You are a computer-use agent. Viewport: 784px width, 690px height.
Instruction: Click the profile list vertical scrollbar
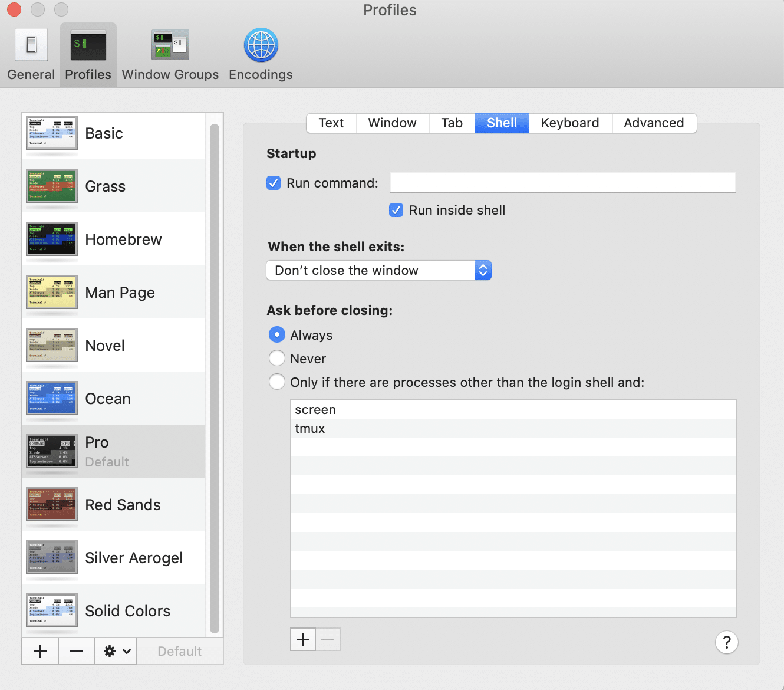click(x=215, y=377)
